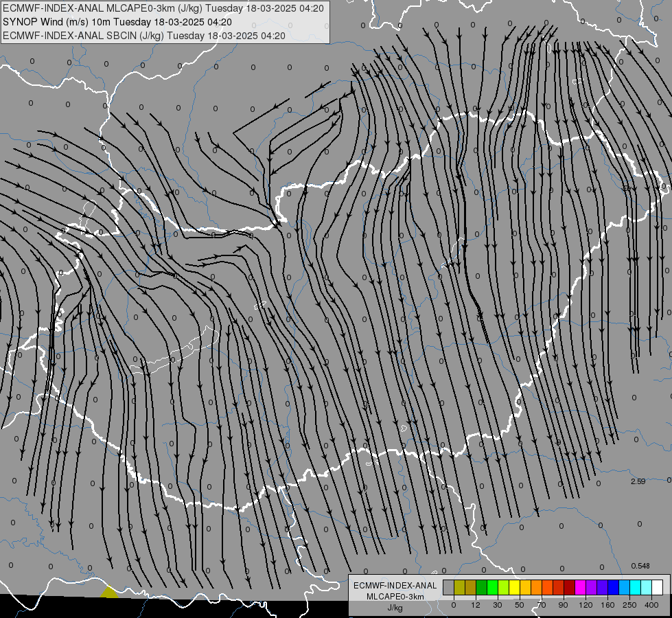
Task: Click the ECMWF-INDEX-ANAL SBCIN title line
Action: [x=144, y=36]
